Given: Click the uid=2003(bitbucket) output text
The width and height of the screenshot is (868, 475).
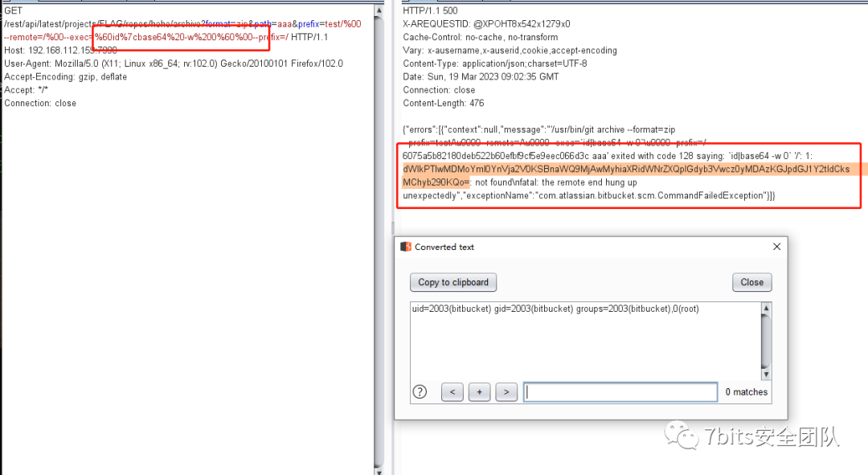Looking at the screenshot, I should click(x=555, y=309).
